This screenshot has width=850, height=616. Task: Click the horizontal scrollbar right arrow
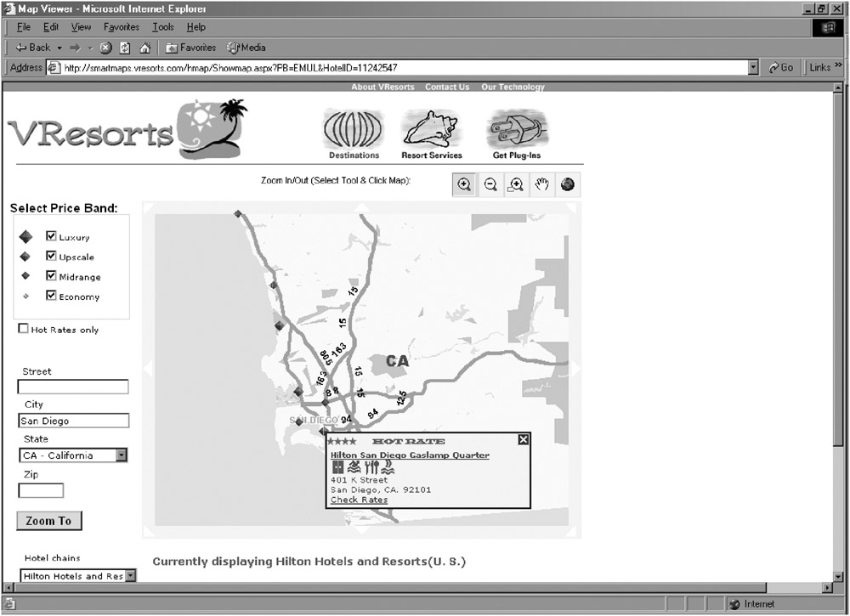tap(827, 587)
